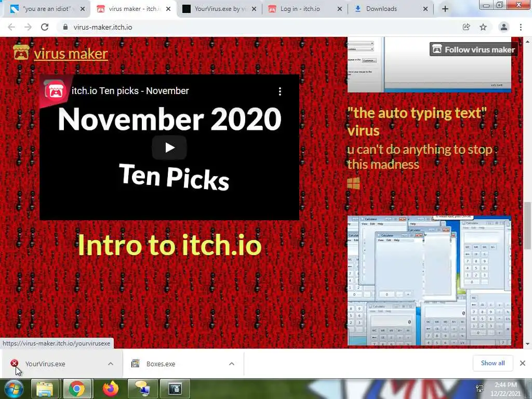
Task: Open Chrome's three-dot menu
Action: point(521,27)
